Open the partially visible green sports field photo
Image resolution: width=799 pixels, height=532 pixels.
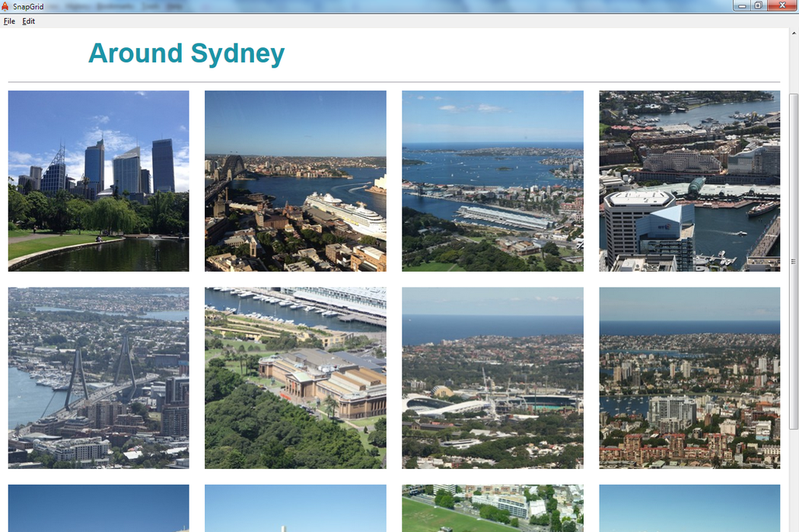492,508
